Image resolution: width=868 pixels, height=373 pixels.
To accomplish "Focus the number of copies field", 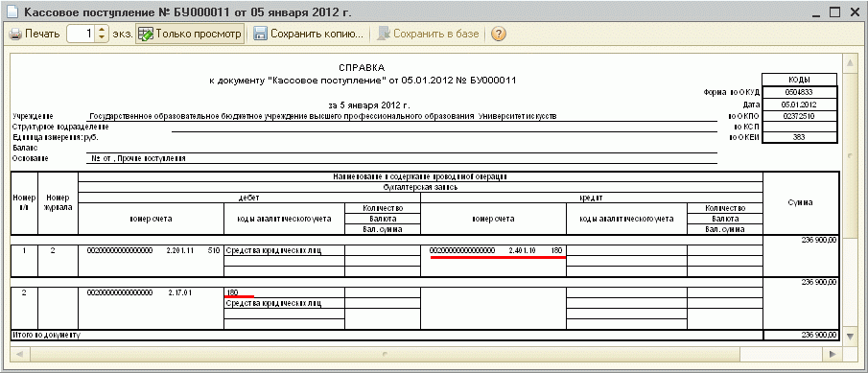I will tap(82, 34).
